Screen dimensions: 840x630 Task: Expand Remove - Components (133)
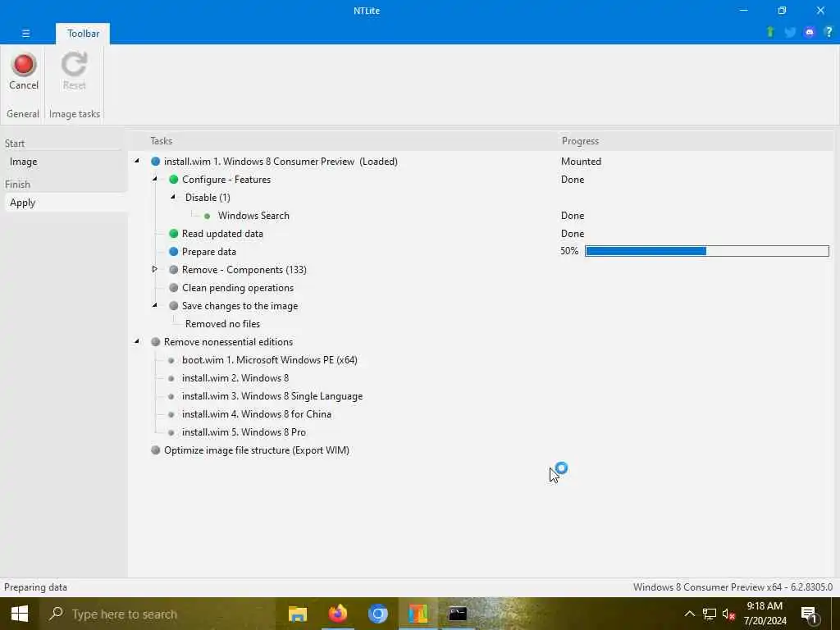click(155, 269)
